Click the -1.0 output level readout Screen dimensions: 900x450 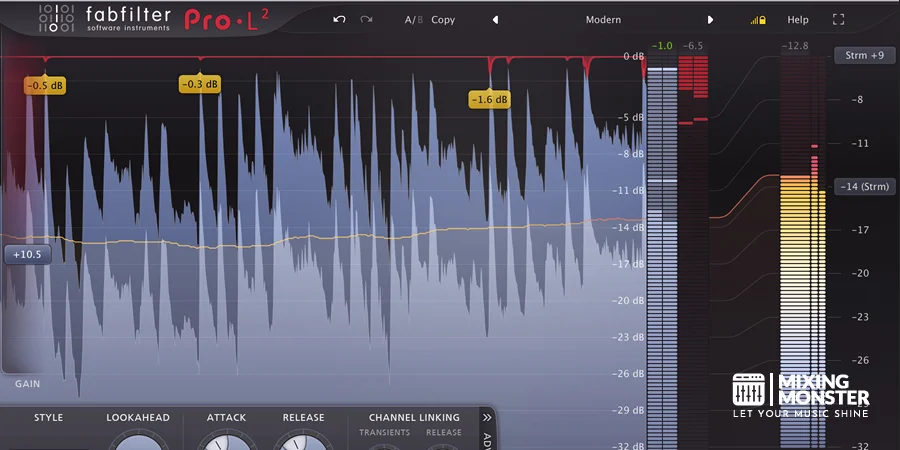coord(662,46)
